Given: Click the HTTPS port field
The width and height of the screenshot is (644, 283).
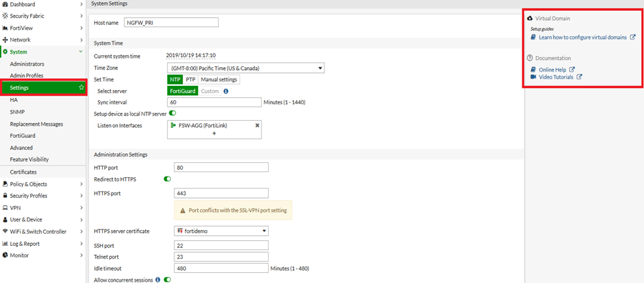Looking at the screenshot, I should 222,193.
